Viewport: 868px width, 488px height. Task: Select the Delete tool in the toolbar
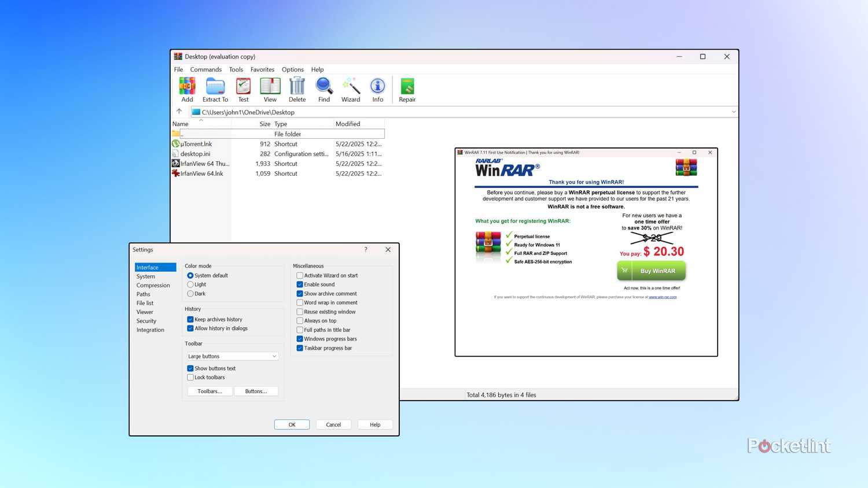[297, 88]
